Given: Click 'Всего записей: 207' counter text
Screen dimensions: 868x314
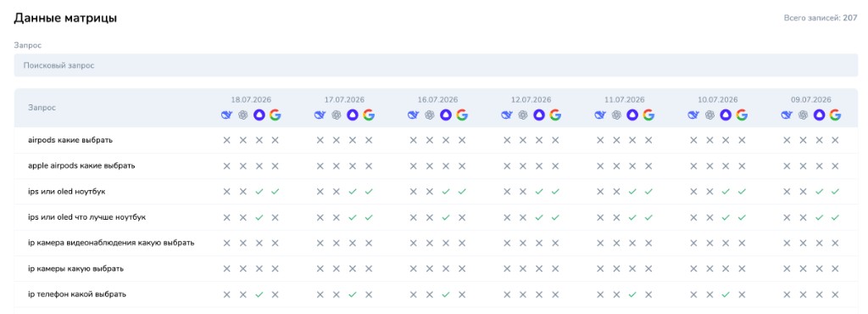Looking at the screenshot, I should point(821,19).
